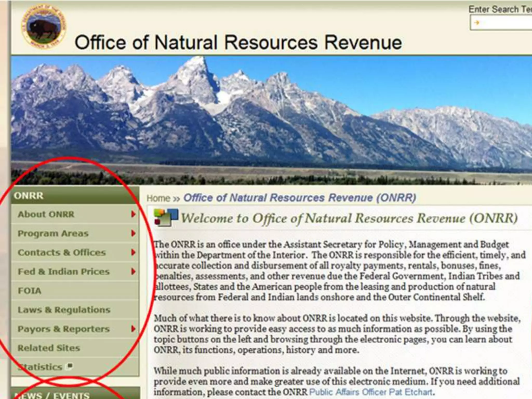Viewport: 532px width, 399px height.
Task: Click the Office of Natural Resources Revenue breadcrumb
Action: pos(300,198)
